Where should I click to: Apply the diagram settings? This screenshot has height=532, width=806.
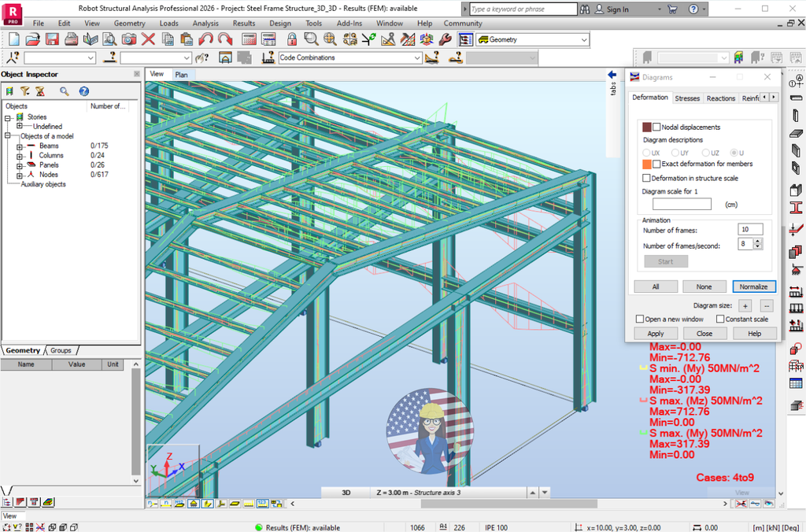(x=656, y=333)
